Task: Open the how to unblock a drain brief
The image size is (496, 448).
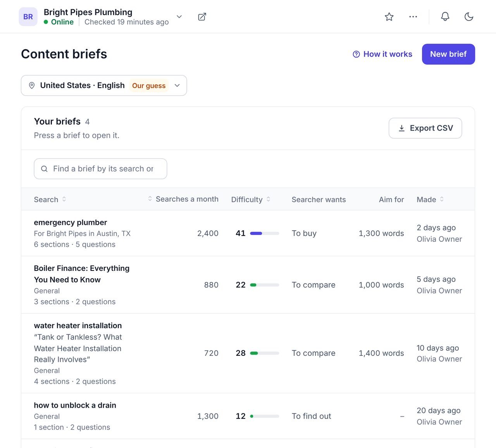Action: [x=75, y=405]
